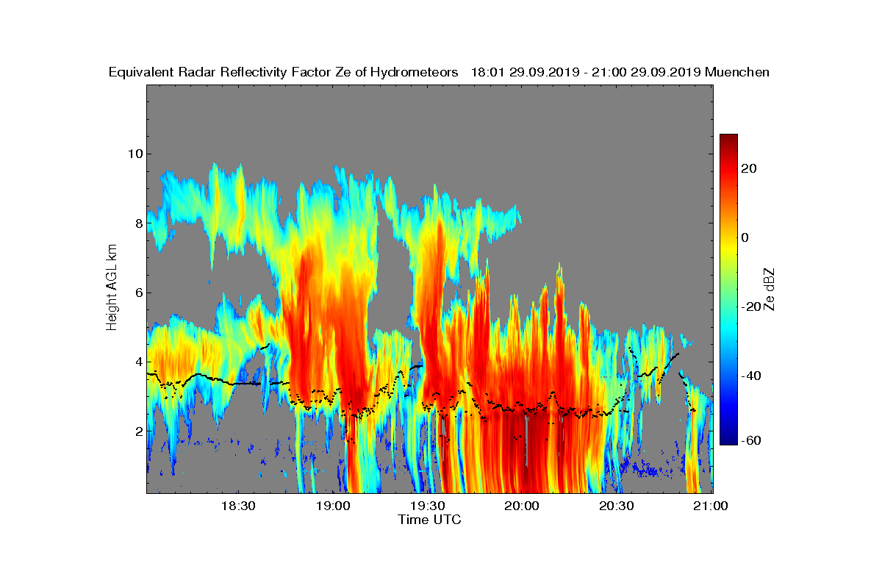Click the height tick label 6

138,293
